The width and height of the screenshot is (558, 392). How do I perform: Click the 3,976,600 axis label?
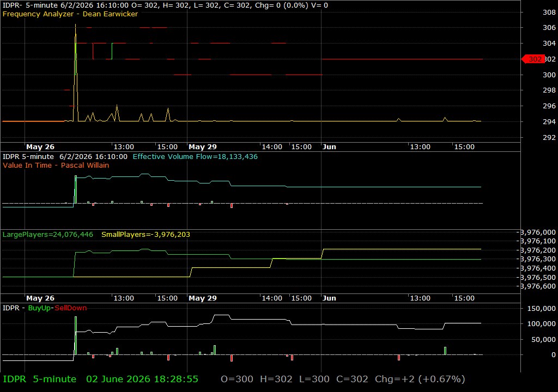coord(538,286)
